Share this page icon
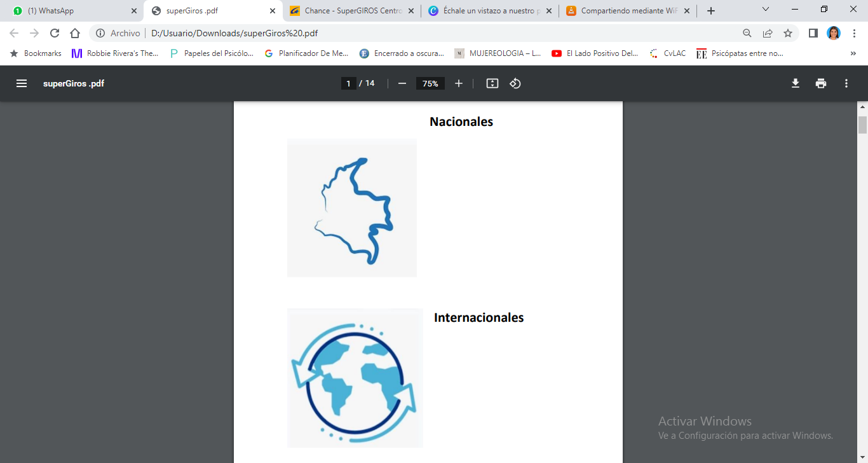The height and width of the screenshot is (463, 868). tap(768, 33)
